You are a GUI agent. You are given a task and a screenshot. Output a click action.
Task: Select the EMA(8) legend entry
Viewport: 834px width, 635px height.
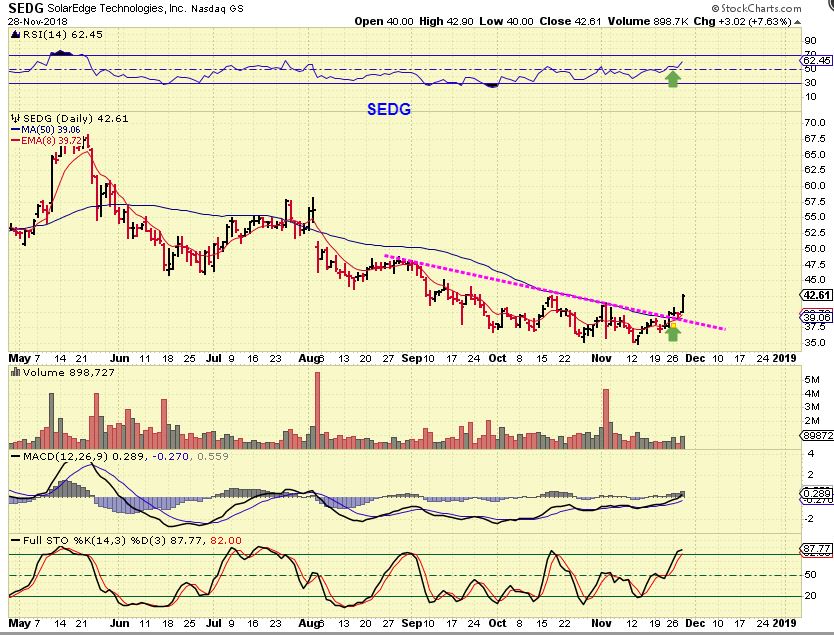pos(47,140)
